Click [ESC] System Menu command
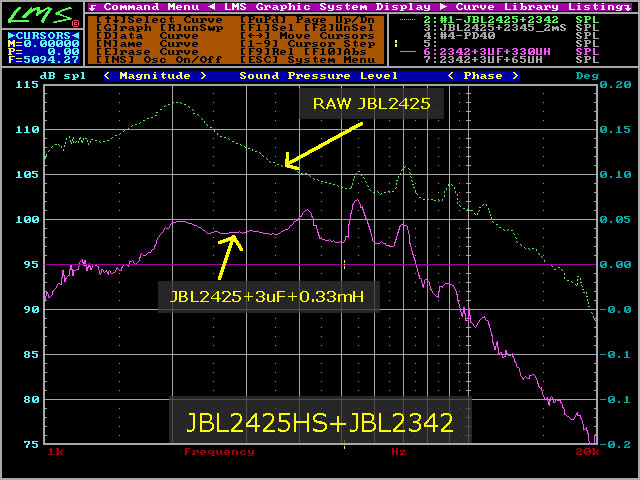 click(x=307, y=60)
